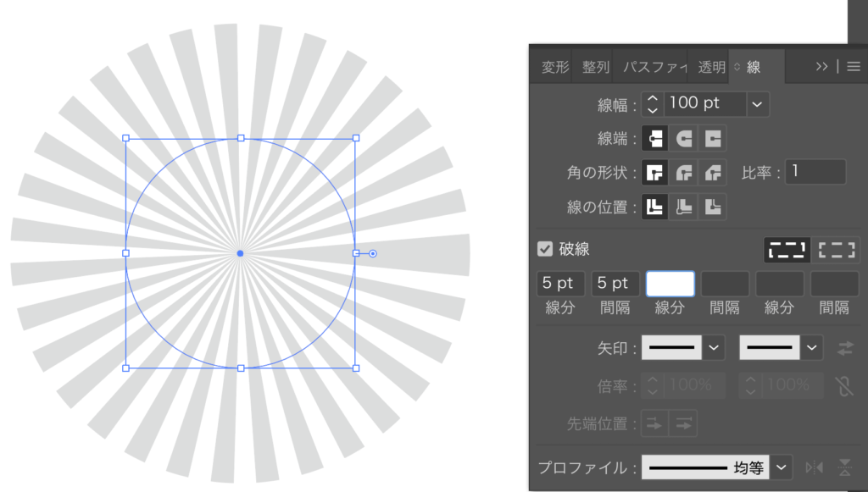Click the double-arrow panel collapse button
This screenshot has width=868, height=492.
[x=821, y=67]
